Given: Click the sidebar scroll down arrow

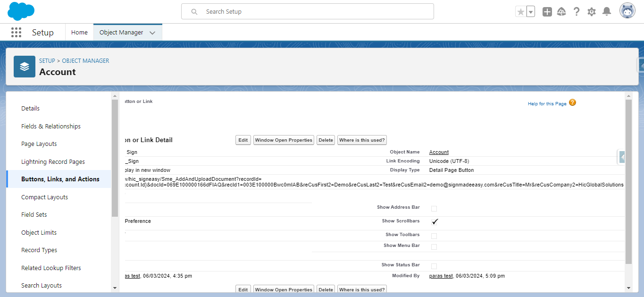Looking at the screenshot, I should [115, 288].
